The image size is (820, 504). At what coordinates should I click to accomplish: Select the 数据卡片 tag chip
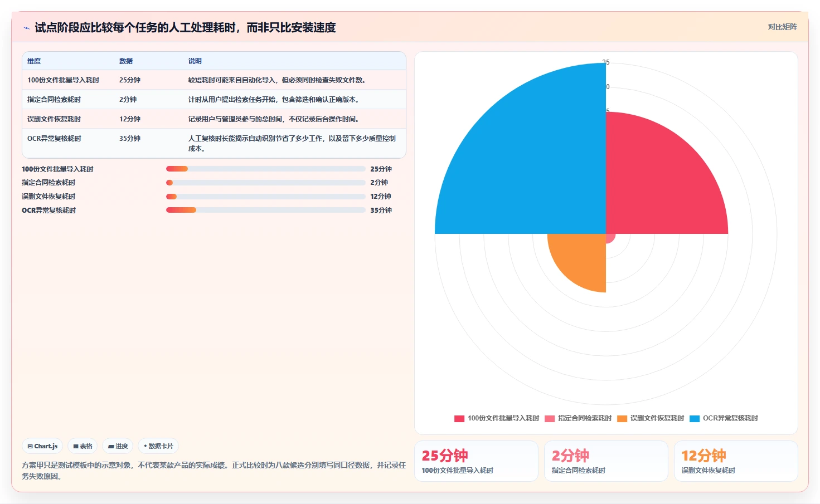click(158, 446)
